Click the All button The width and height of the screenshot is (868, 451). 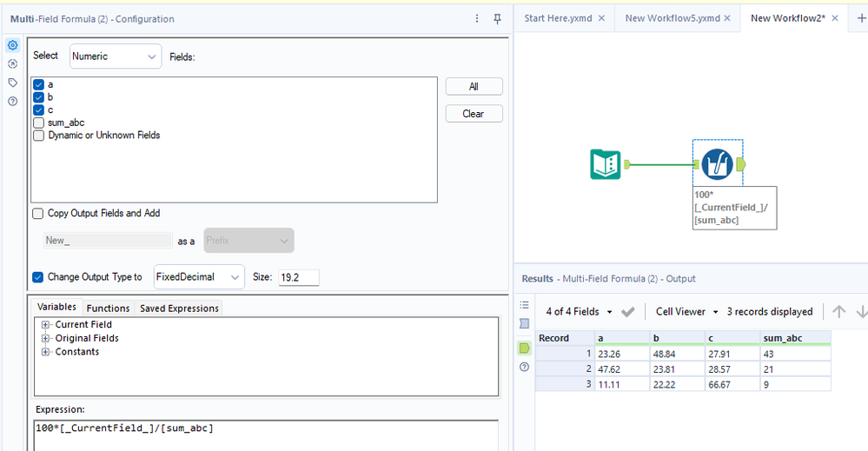click(x=474, y=87)
